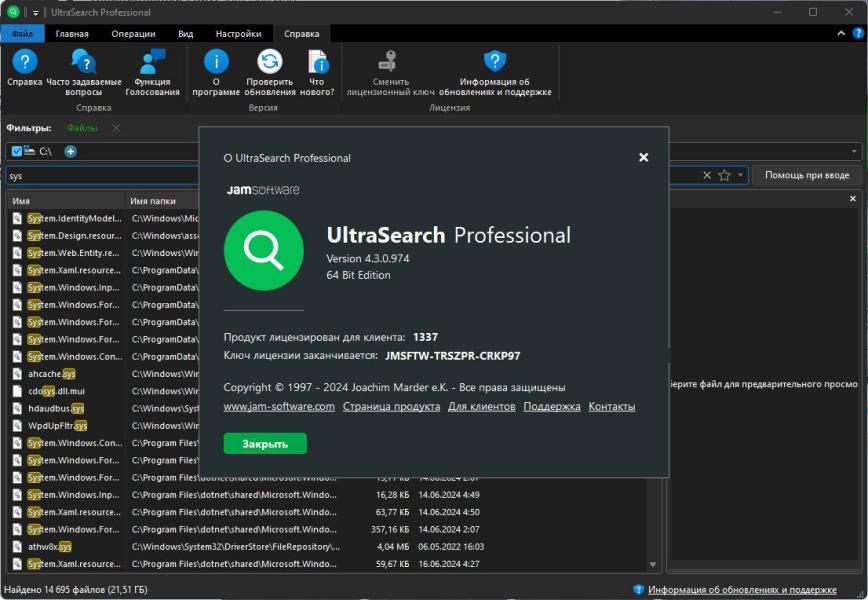Click the date 16.06.2024 4:27
The image size is (868, 600).
click(449, 564)
